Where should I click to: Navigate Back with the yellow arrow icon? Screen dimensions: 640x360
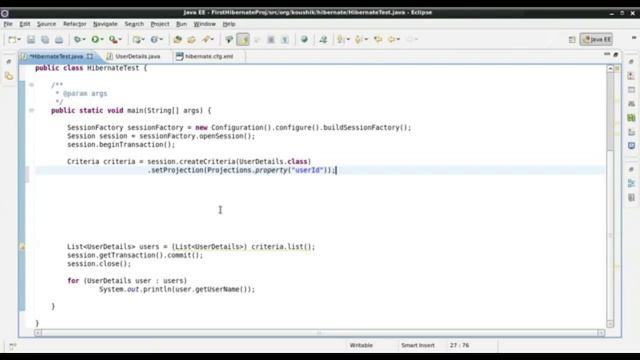[x=392, y=40]
